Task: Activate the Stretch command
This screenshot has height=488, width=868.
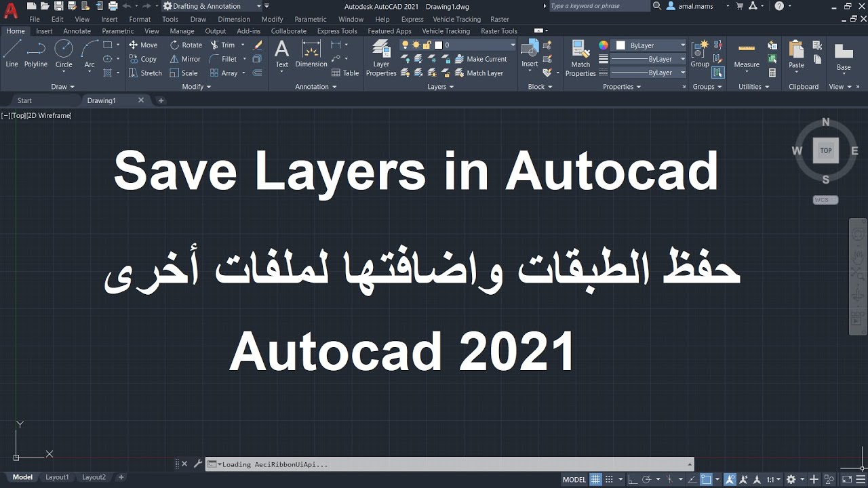Action: 145,73
